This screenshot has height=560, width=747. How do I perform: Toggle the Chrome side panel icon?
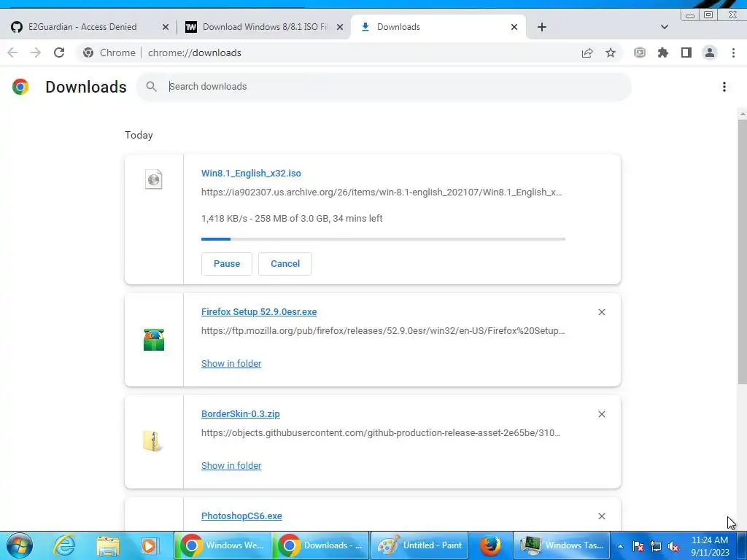(x=686, y=52)
